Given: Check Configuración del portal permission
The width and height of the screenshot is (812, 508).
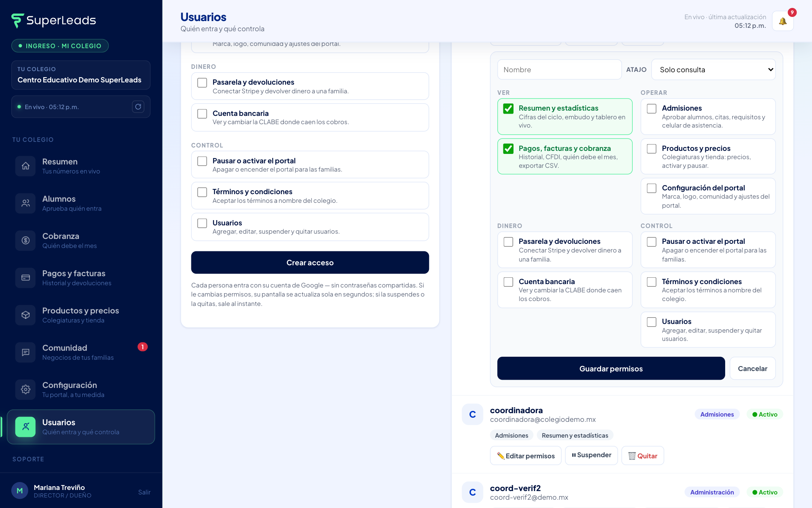Looking at the screenshot, I should [651, 188].
